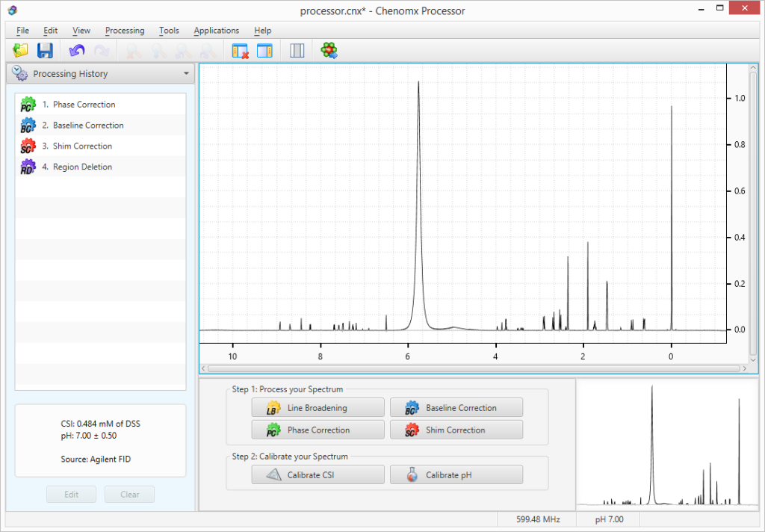The width and height of the screenshot is (765, 532).
Task: Save the spectrum with the floppy icon
Action: (x=45, y=51)
